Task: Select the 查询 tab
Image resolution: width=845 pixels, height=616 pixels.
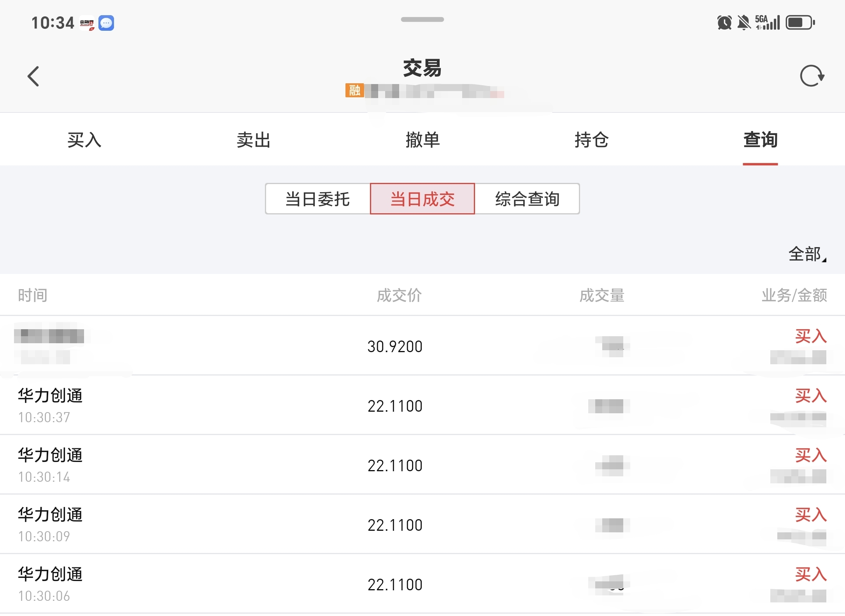Action: click(760, 140)
